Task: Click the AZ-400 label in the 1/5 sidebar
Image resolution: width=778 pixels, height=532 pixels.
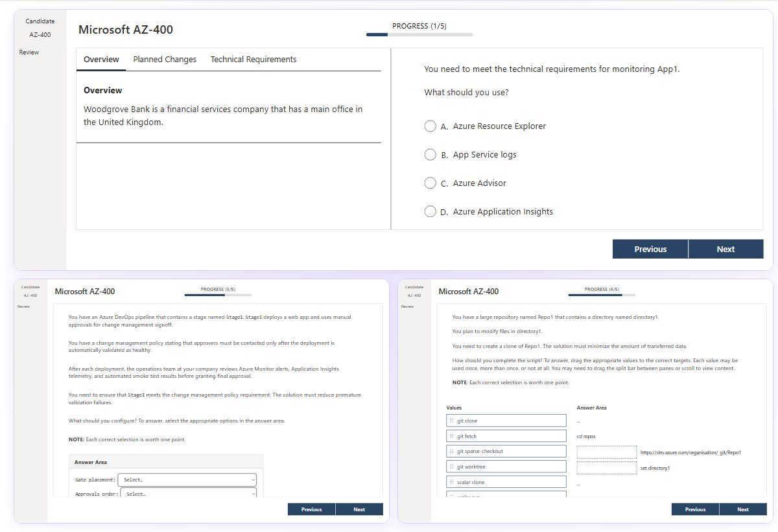Action: pyautogui.click(x=40, y=35)
